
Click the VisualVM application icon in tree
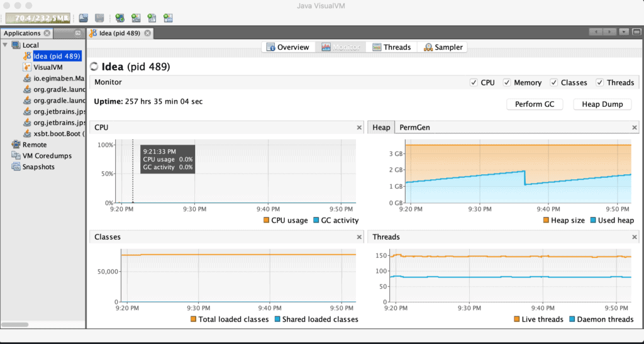tap(27, 67)
